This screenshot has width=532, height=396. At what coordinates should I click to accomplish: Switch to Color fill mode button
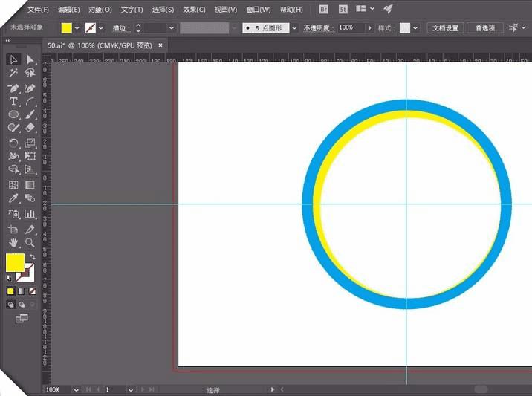pos(10,291)
